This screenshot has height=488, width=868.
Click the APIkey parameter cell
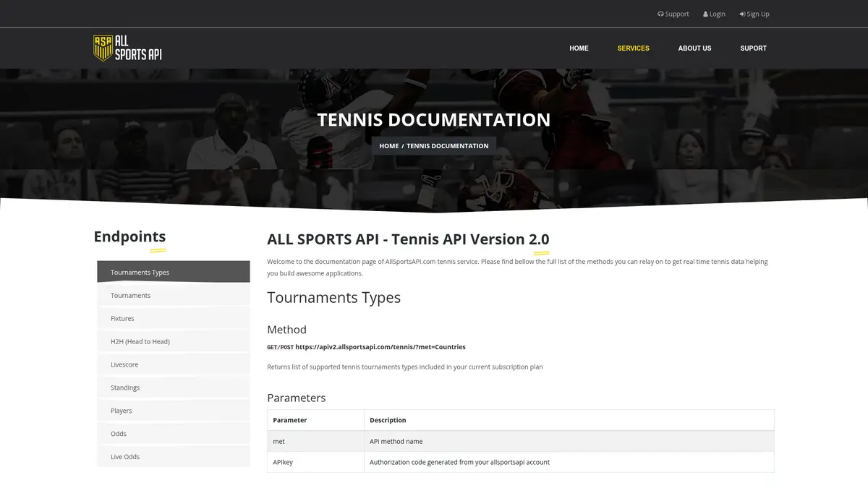315,462
